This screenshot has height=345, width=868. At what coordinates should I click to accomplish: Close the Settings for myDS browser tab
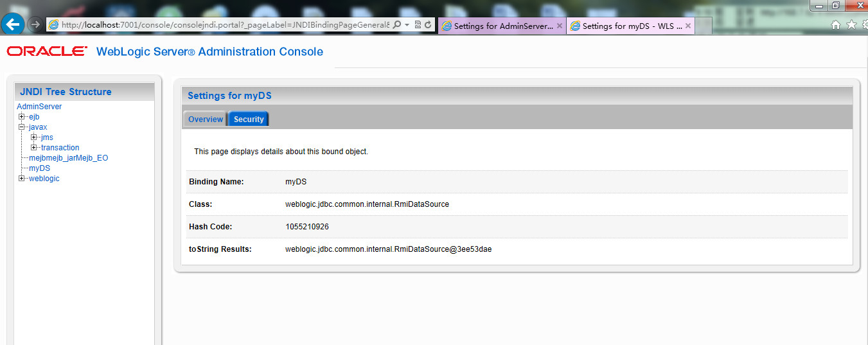[687, 26]
